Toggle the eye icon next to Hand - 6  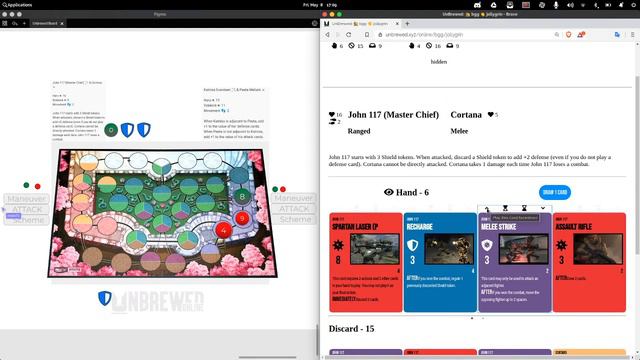(389, 192)
